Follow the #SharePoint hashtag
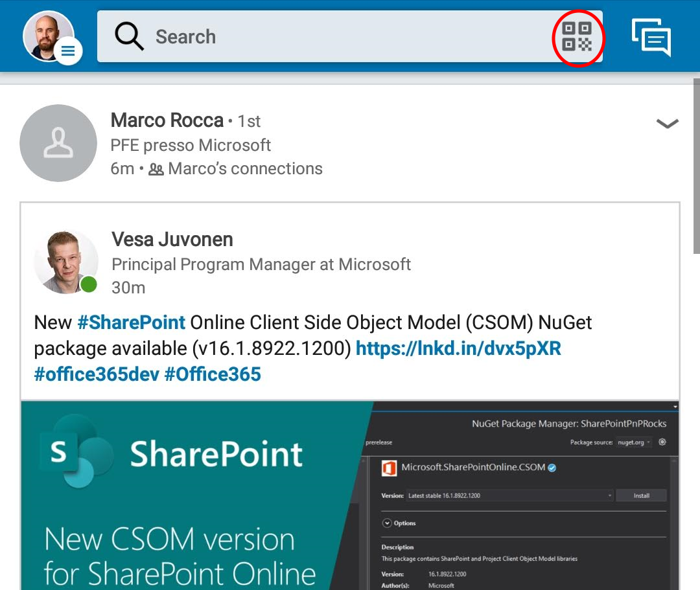700x590 pixels. click(131, 323)
